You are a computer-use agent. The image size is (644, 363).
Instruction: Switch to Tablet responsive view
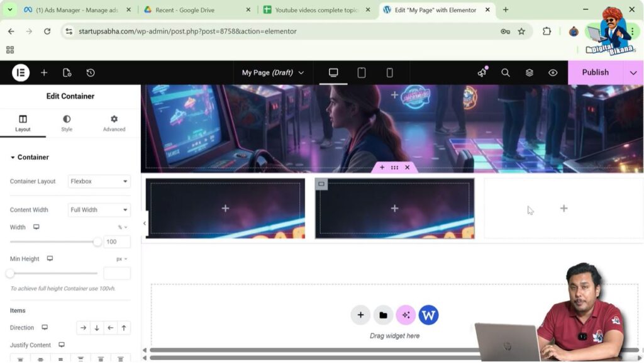(x=362, y=73)
